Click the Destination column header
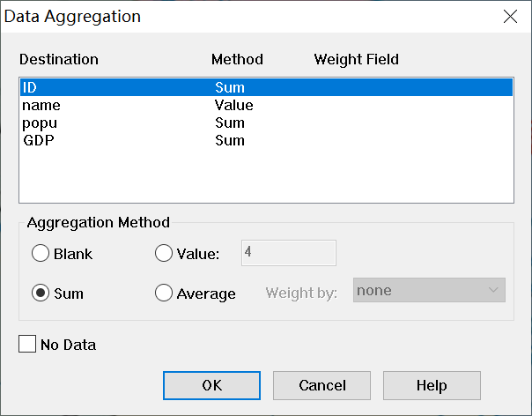 click(x=58, y=60)
